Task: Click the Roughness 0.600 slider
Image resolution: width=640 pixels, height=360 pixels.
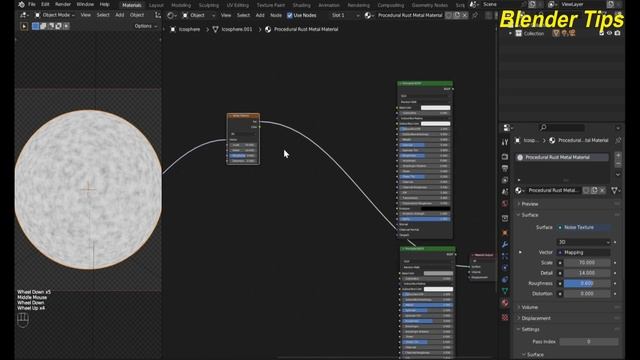Action: (x=587, y=283)
